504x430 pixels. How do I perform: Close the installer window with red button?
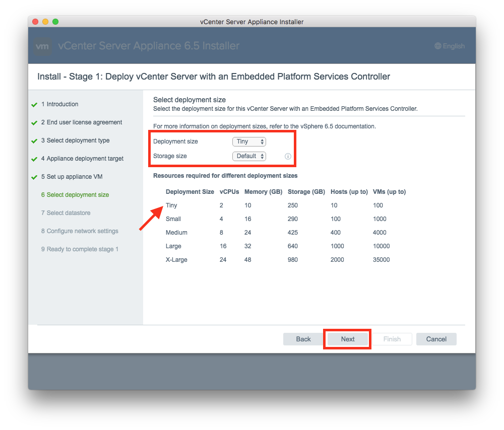[35, 22]
